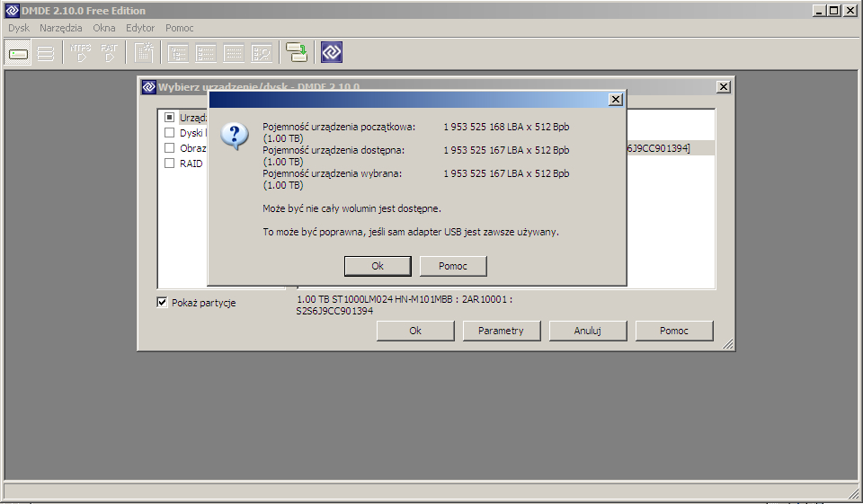Screen dimensions: 863x504
Task: Click the RAID/stacked disks toolbar icon
Action: click(x=46, y=53)
